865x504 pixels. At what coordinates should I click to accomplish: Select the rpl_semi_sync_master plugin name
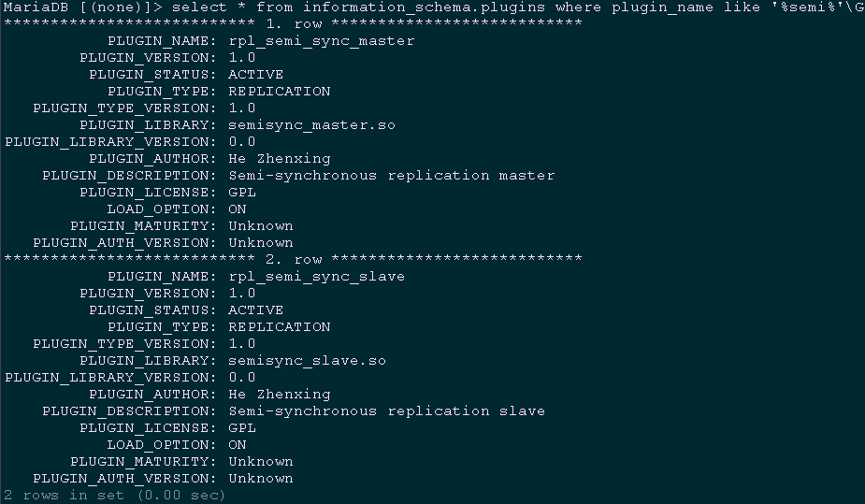tap(321, 41)
